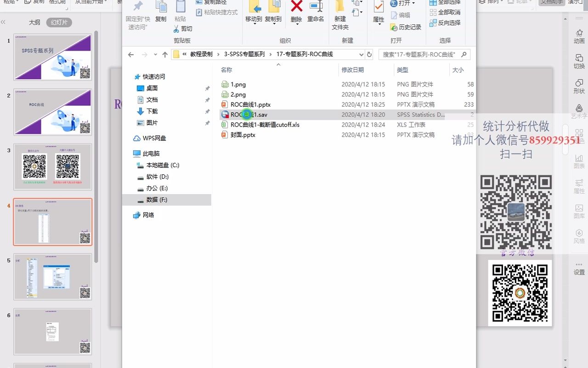The height and width of the screenshot is (368, 588).
Task: Click the Cut (剪切) scissors button
Action: pos(183,29)
